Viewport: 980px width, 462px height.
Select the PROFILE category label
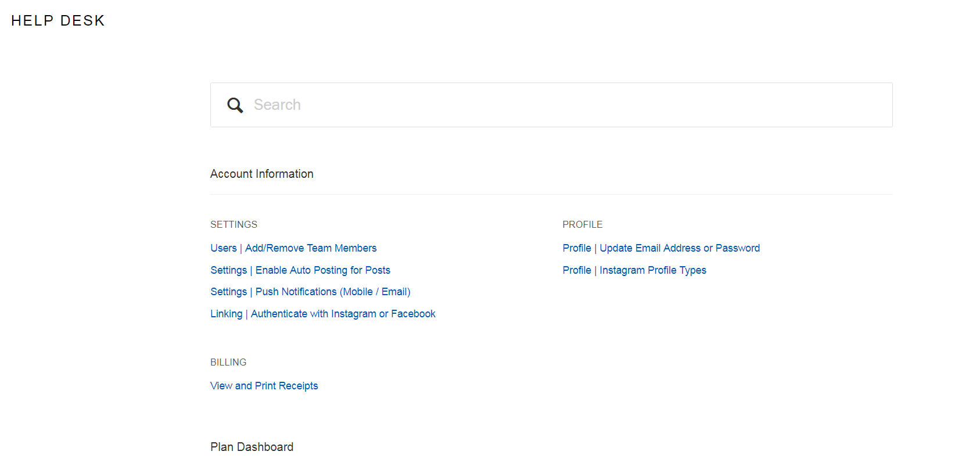tap(582, 224)
